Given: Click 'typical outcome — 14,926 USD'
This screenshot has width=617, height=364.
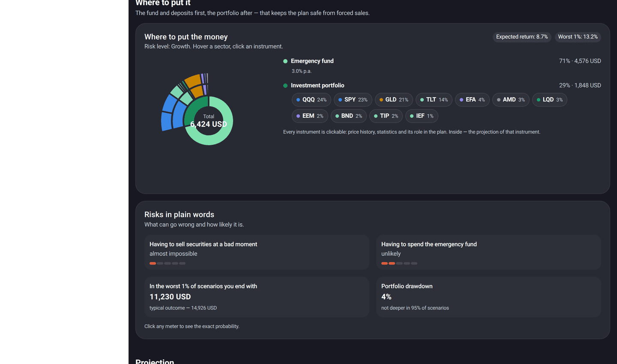Looking at the screenshot, I should tap(183, 308).
